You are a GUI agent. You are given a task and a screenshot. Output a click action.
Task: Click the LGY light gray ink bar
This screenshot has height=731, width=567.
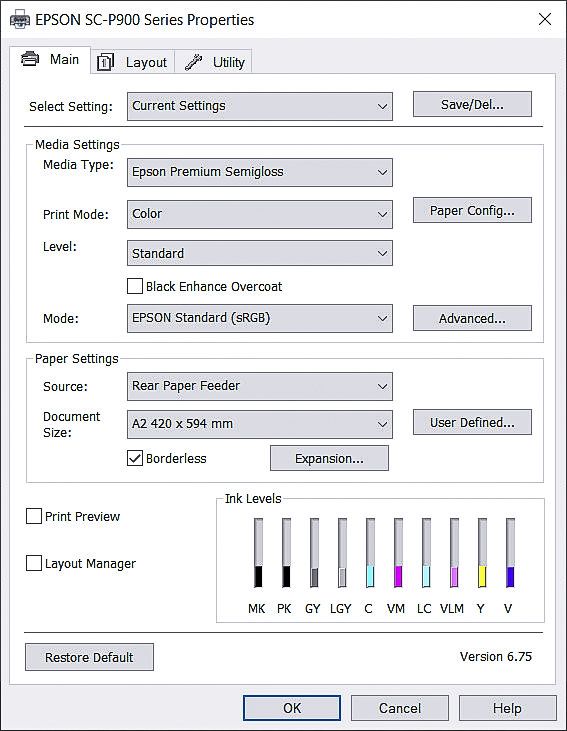click(342, 553)
